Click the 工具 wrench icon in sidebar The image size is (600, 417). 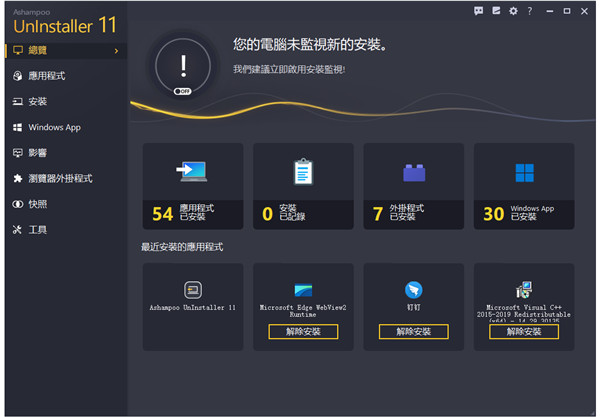[x=17, y=230]
